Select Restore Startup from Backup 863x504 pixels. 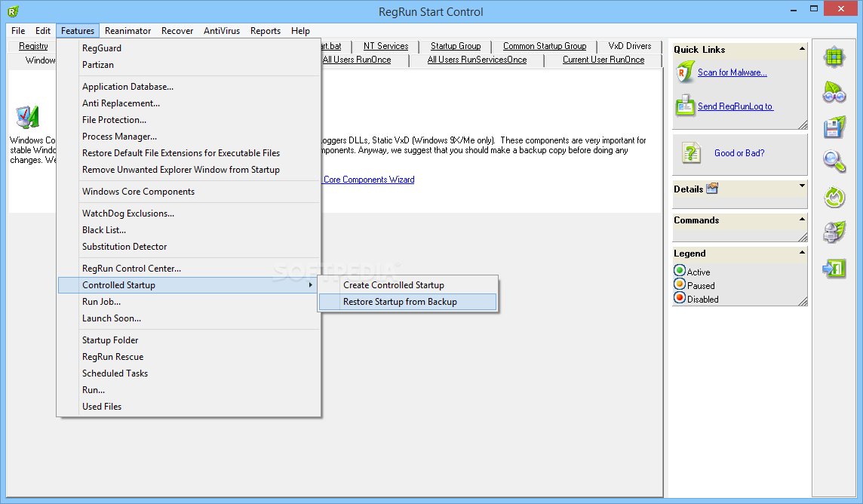point(407,302)
